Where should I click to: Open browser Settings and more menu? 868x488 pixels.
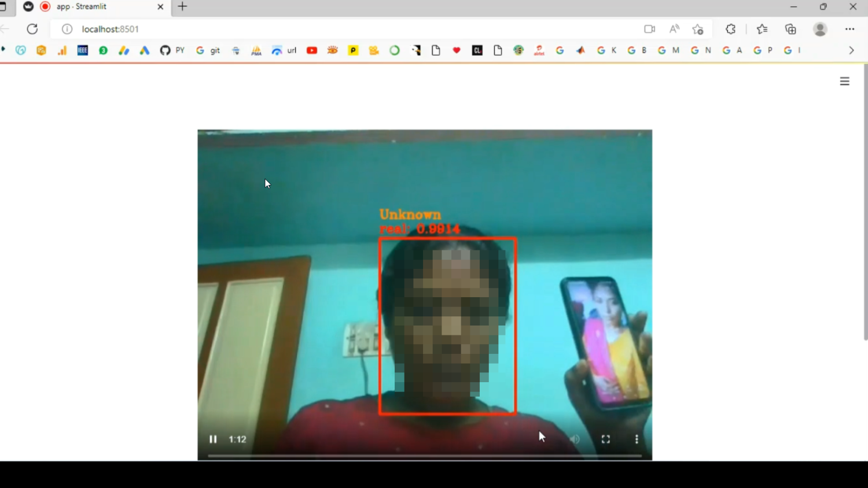(849, 29)
